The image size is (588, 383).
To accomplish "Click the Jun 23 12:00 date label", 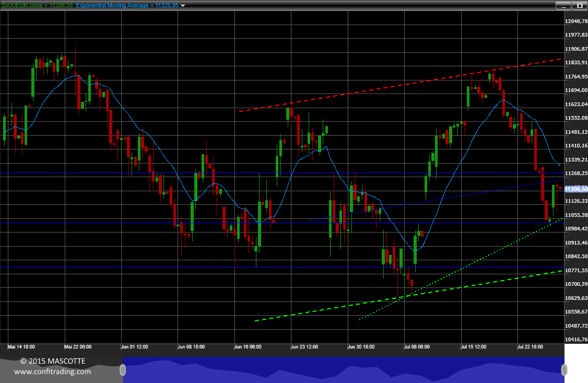I will pyautogui.click(x=304, y=347).
